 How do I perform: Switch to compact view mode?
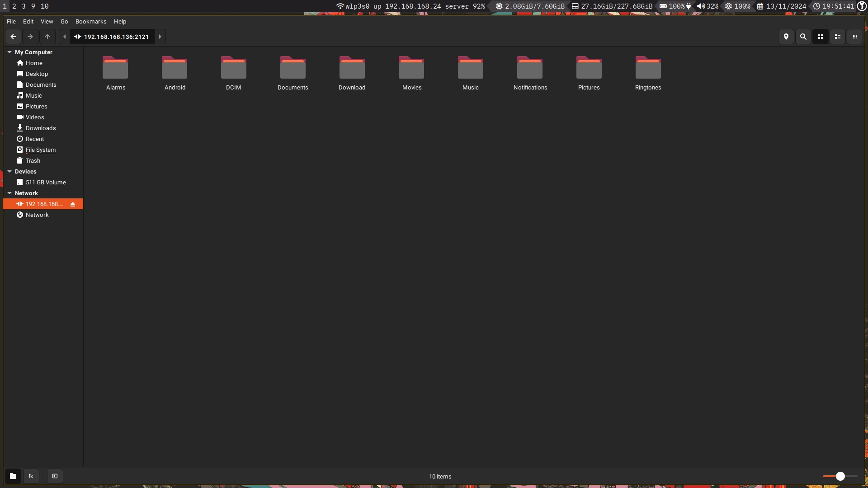click(855, 37)
